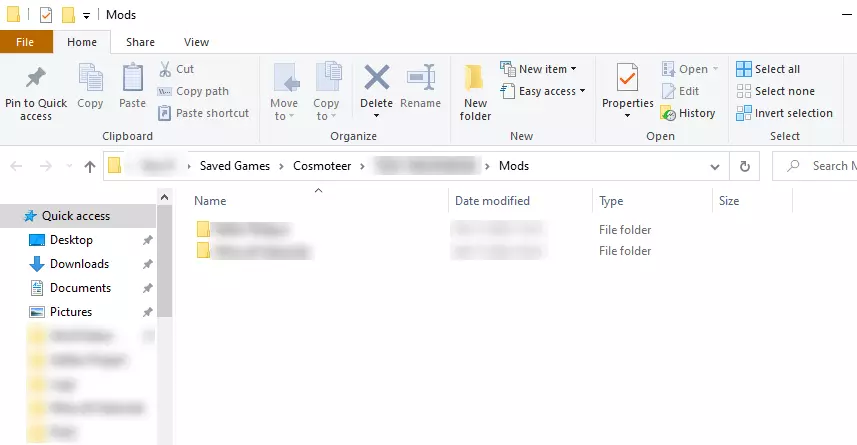
Task: Show file History
Action: coord(688,113)
